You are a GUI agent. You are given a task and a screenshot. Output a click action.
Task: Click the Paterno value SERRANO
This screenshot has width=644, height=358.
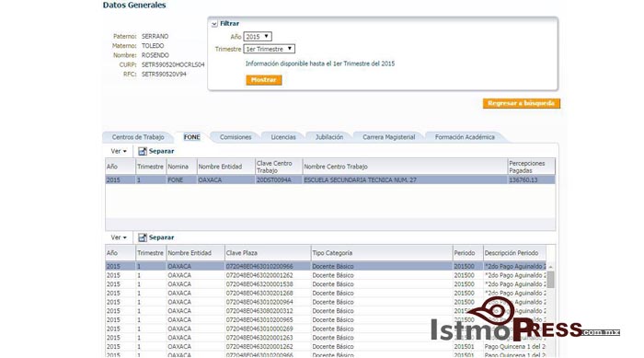[x=155, y=37]
